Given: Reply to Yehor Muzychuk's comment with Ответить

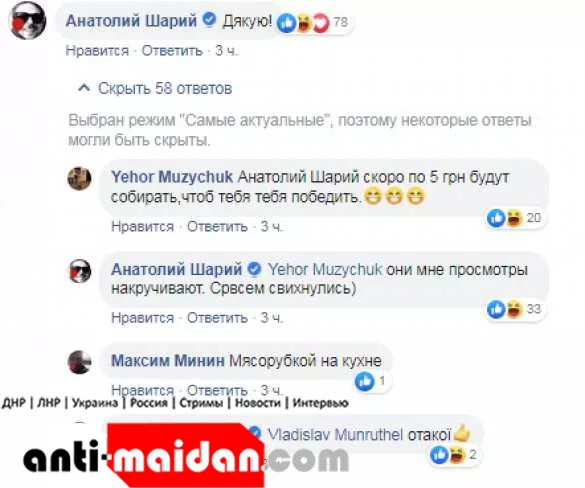Looking at the screenshot, I should point(217,226).
